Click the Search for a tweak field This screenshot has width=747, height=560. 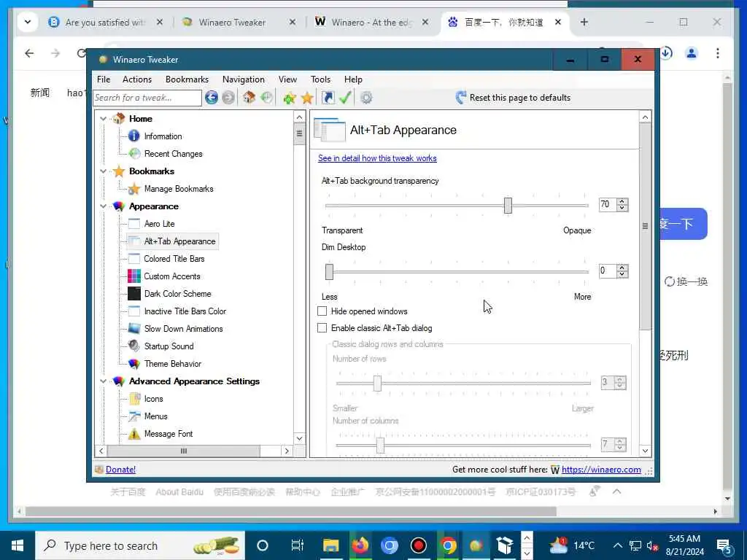147,98
